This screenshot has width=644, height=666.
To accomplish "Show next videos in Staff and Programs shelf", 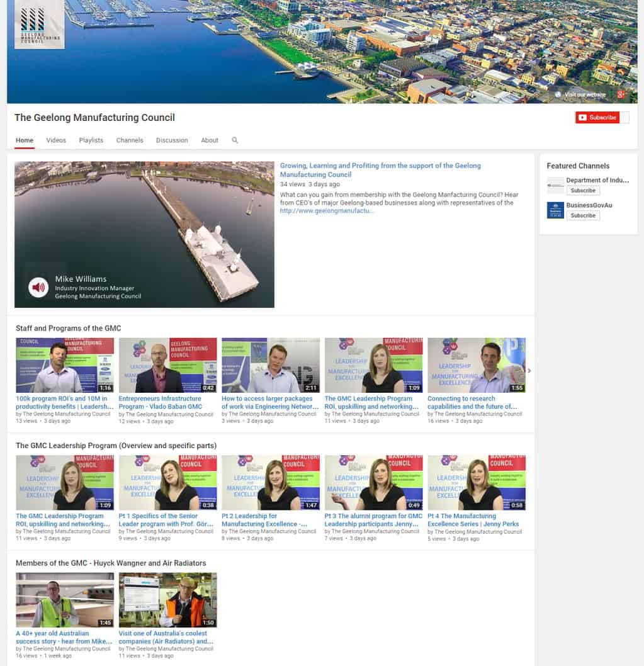I will [529, 371].
